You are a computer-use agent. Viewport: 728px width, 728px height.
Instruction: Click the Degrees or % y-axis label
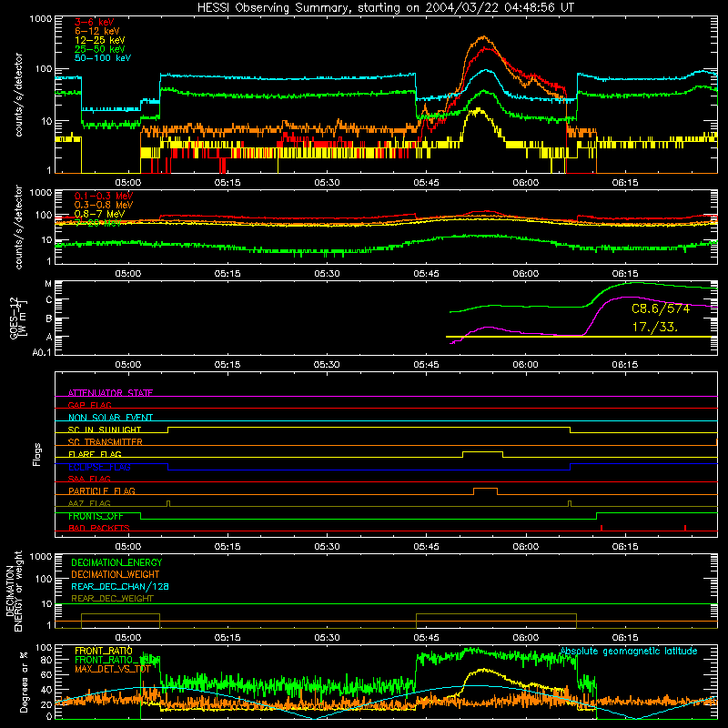tap(24, 682)
